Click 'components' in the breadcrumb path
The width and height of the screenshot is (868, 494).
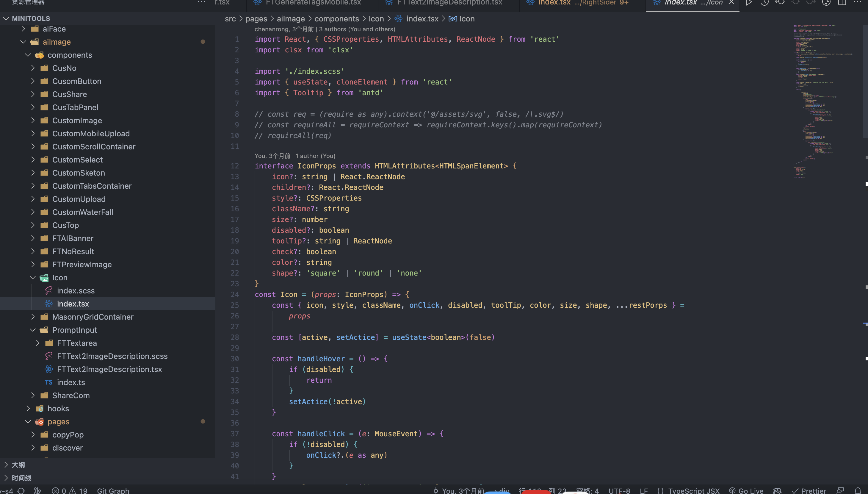(x=336, y=19)
